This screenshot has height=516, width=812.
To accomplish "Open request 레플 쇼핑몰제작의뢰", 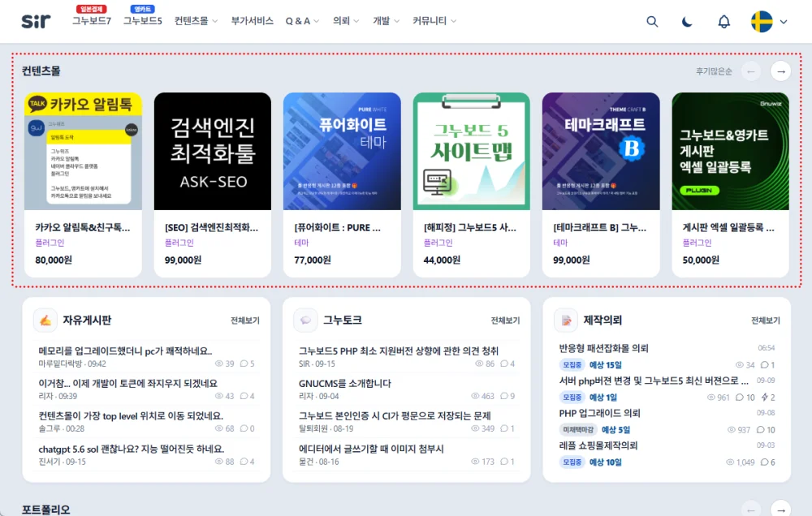I will (x=598, y=445).
